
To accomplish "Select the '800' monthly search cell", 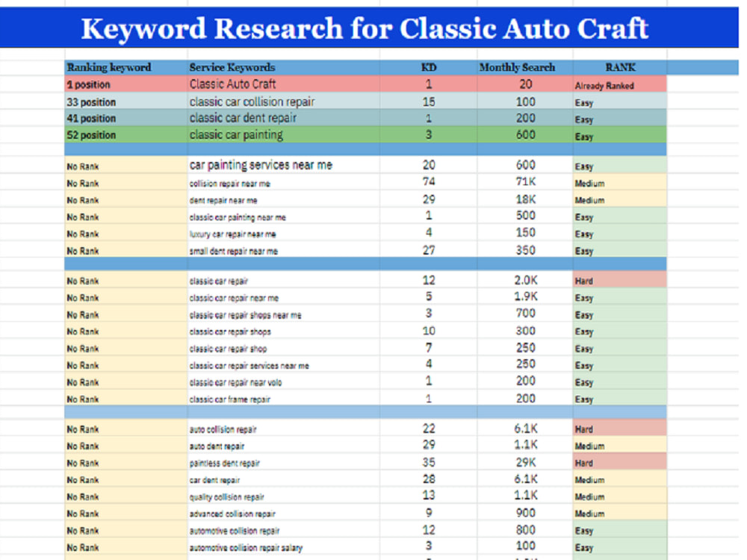I will click(x=525, y=530).
